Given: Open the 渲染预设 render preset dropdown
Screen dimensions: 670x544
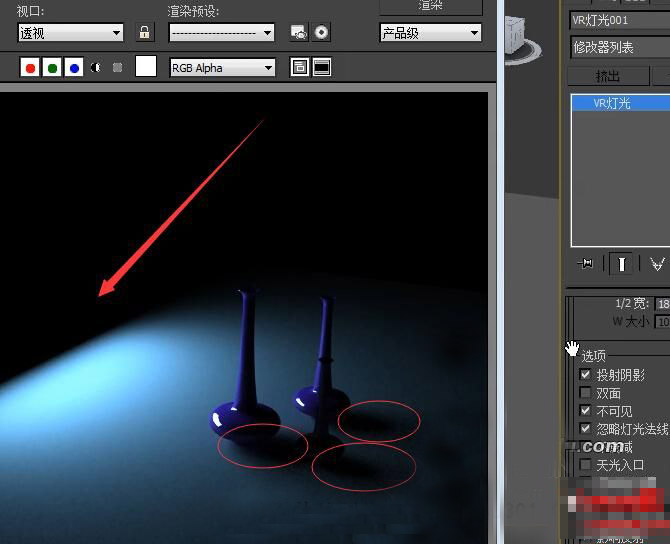Looking at the screenshot, I should point(222,33).
